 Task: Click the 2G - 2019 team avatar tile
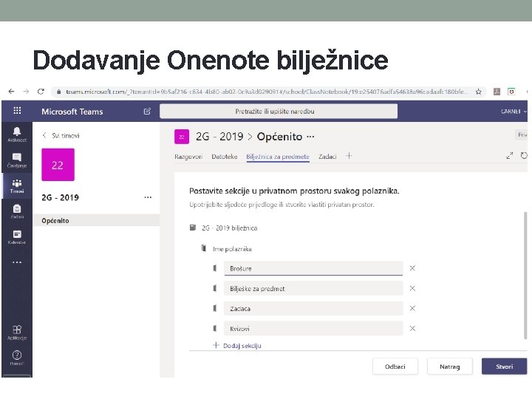click(x=58, y=165)
